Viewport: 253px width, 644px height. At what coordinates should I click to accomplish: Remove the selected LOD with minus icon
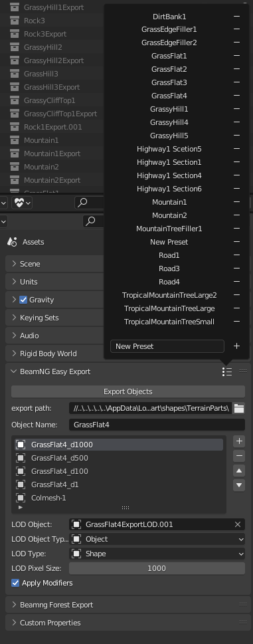coord(239,456)
